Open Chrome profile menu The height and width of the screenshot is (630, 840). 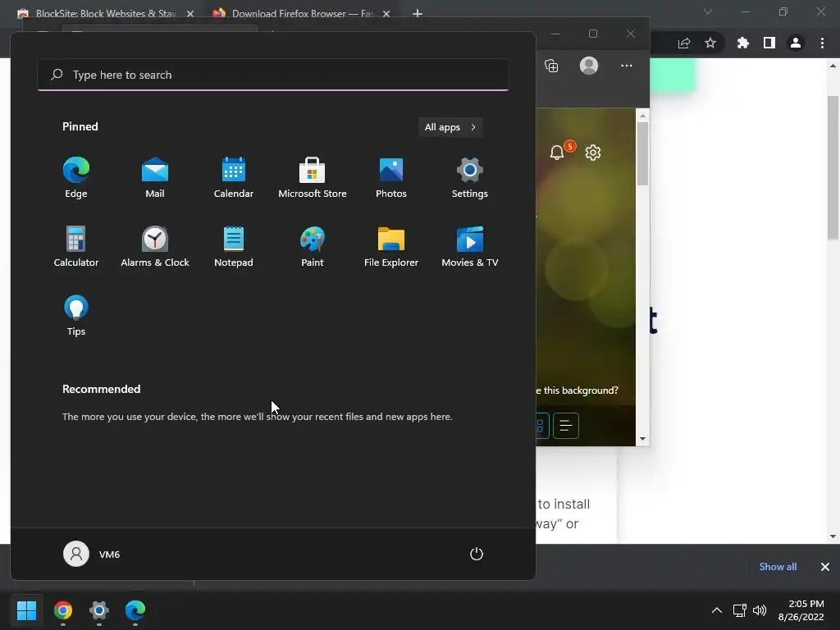[796, 43]
